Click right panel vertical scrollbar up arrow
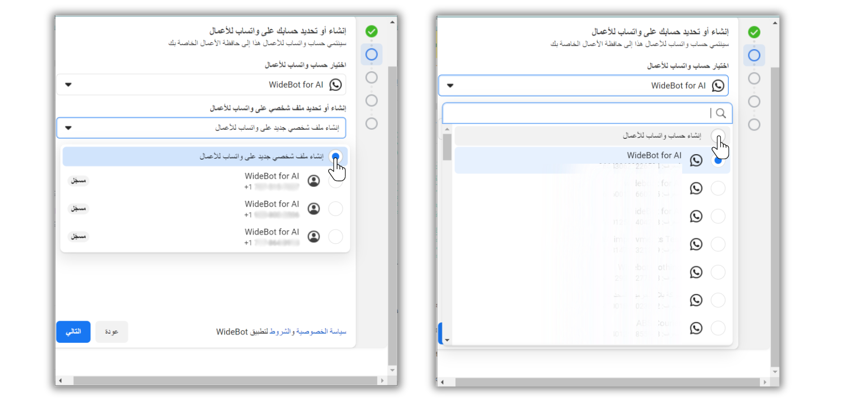This screenshot has height=402, width=868. tap(775, 23)
